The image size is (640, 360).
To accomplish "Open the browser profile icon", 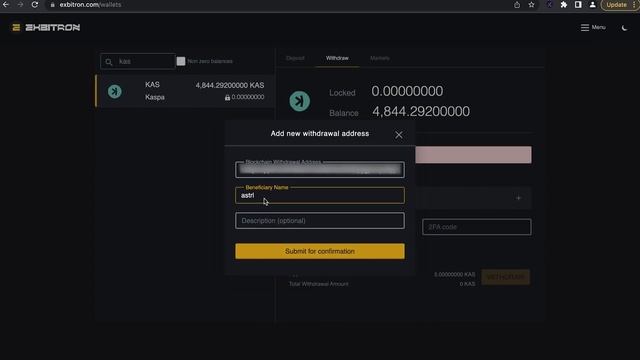I will [592, 5].
